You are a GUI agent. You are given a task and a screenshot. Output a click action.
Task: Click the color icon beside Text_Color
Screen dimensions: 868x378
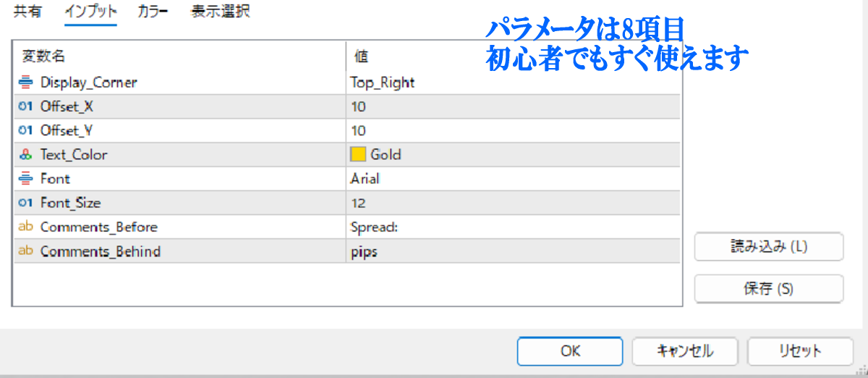[25, 154]
